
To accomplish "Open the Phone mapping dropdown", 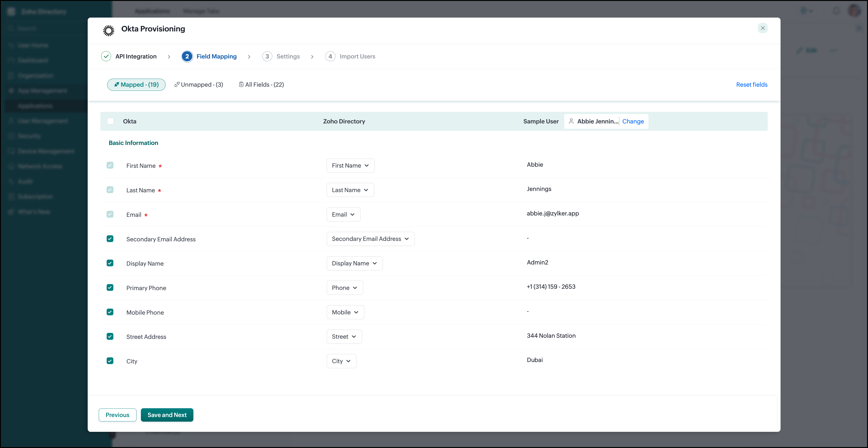I will (x=344, y=288).
